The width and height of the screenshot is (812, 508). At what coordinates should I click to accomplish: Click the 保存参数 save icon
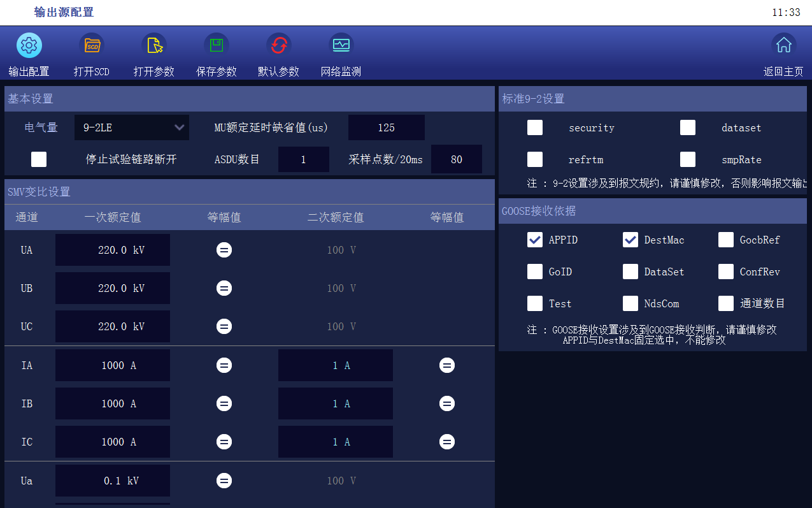[217, 45]
